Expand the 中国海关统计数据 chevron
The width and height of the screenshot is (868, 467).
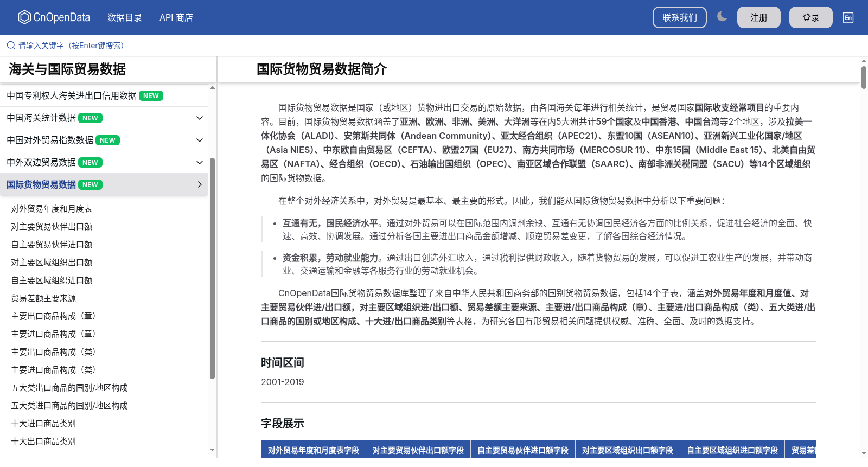(x=200, y=118)
